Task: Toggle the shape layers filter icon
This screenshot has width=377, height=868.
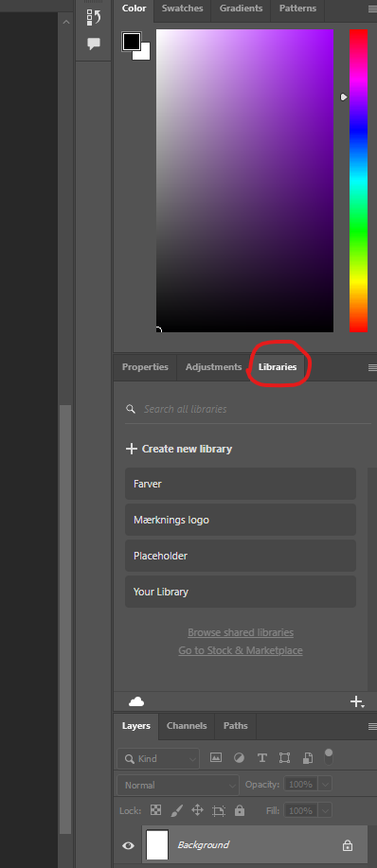Action: [284, 758]
